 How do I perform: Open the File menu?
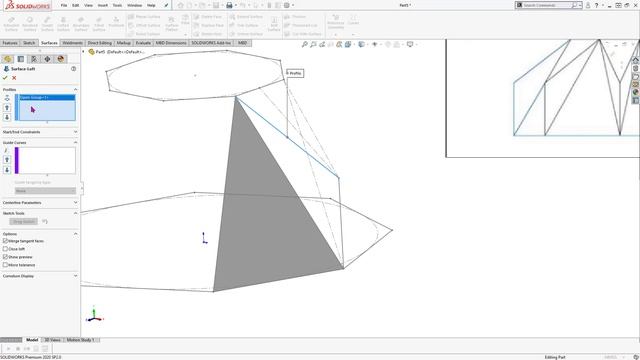coord(64,5)
